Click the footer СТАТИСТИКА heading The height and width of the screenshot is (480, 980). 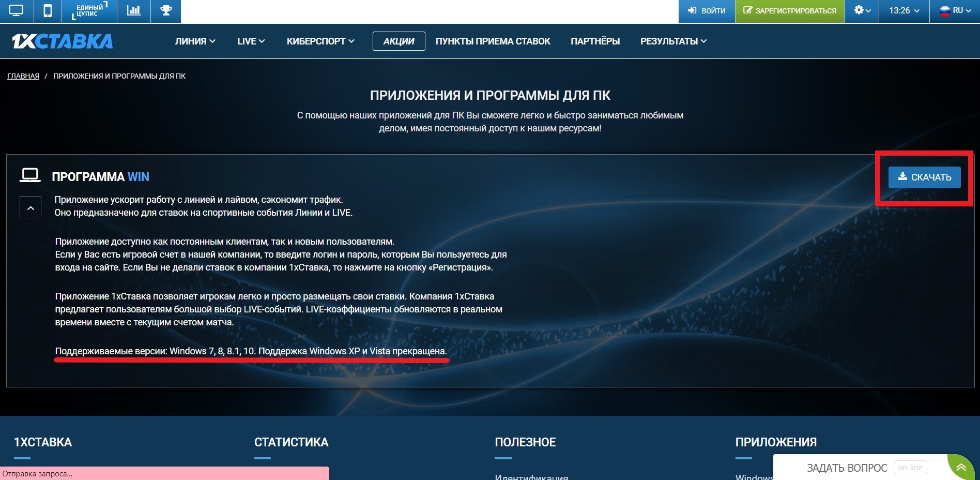point(292,443)
